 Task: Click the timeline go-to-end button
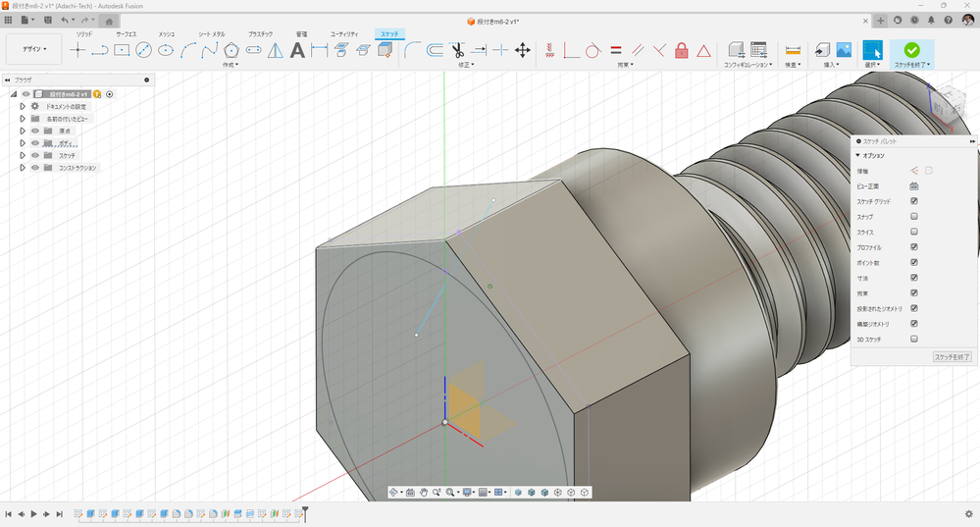(x=60, y=514)
